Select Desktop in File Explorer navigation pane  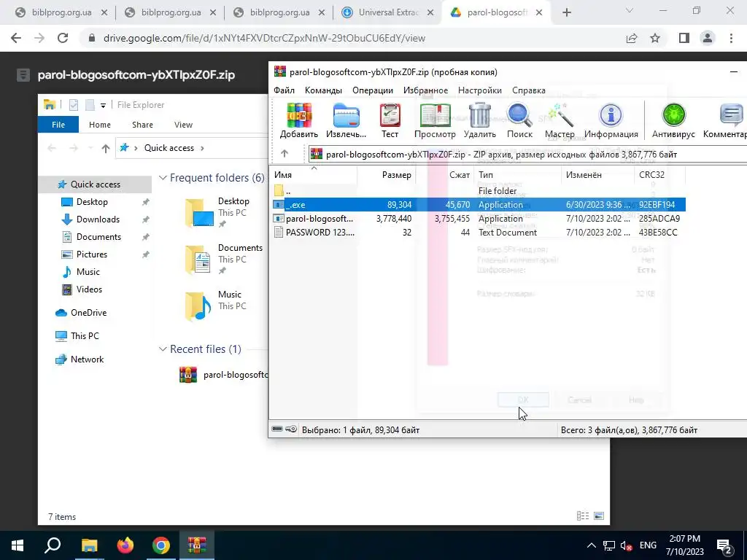[92, 202]
